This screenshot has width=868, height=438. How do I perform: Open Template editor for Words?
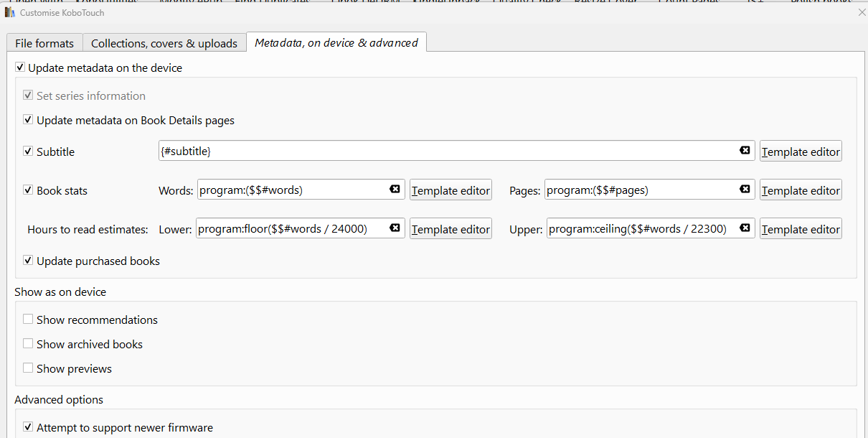click(x=450, y=190)
